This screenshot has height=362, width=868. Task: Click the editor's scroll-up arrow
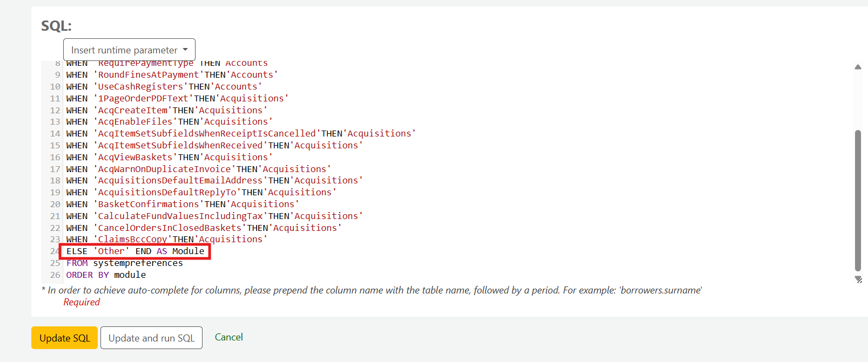[858, 67]
